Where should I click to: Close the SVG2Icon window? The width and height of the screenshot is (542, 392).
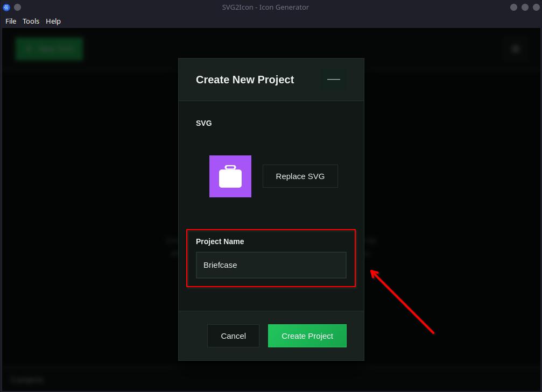point(536,7)
